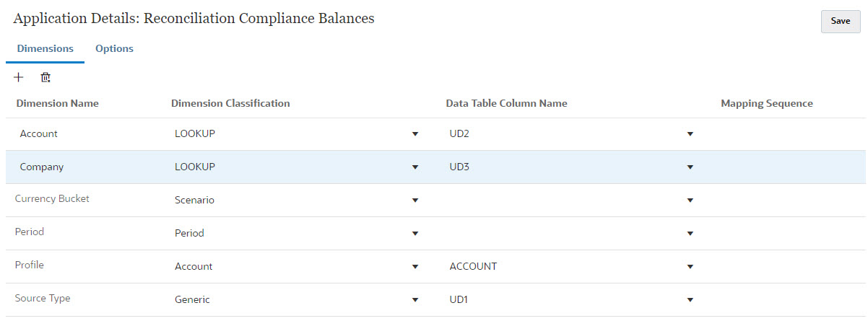Click the delete dimension trash icon
This screenshot has width=868, height=321.
point(45,77)
